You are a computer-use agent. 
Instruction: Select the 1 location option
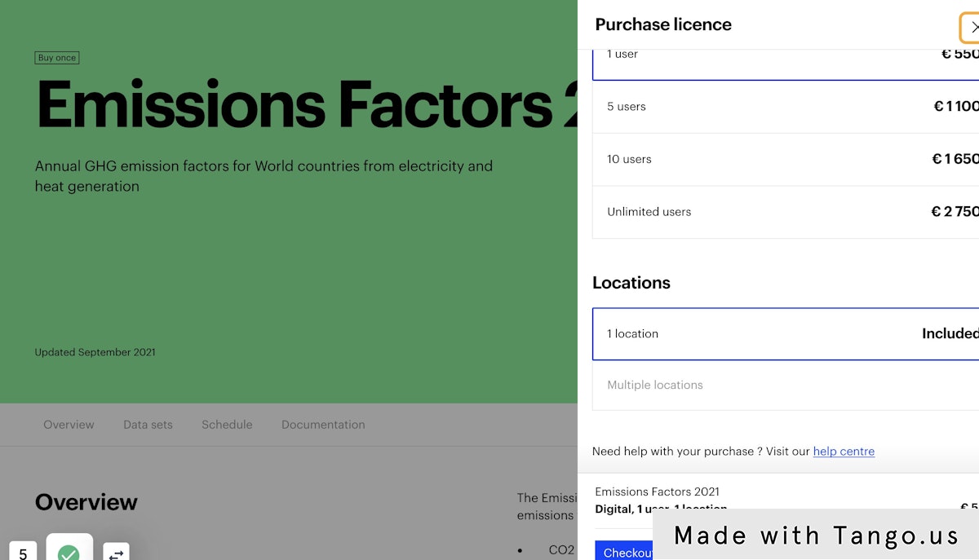tap(786, 333)
